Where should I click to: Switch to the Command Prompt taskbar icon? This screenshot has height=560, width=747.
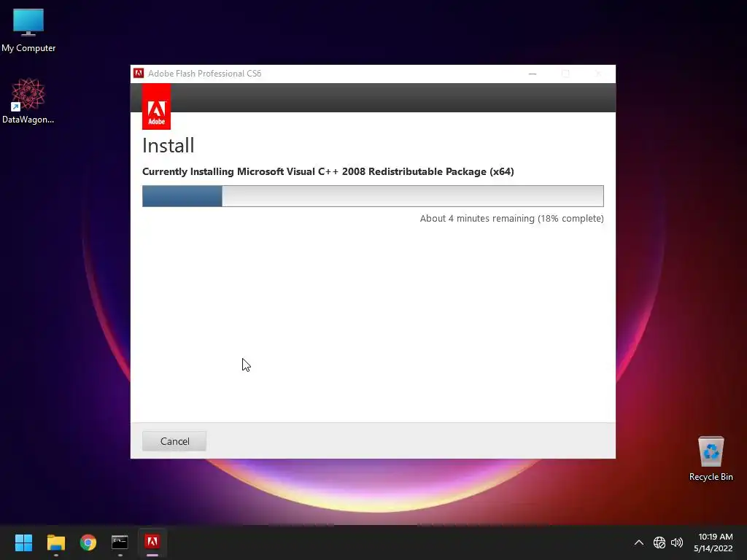[120, 542]
